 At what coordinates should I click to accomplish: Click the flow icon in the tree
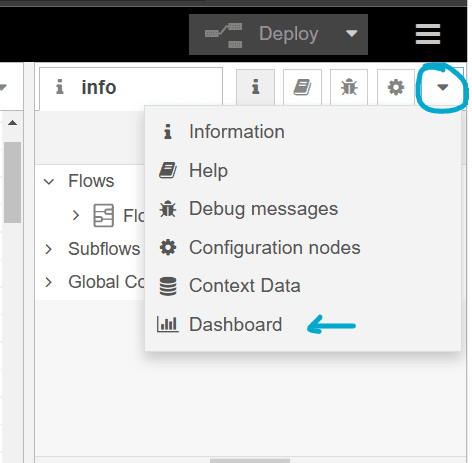pos(103,215)
